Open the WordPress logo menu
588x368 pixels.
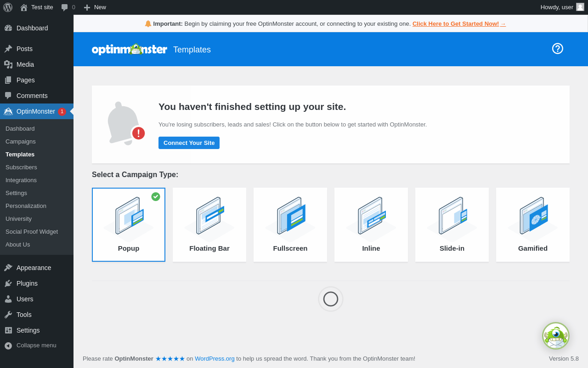(x=8, y=7)
